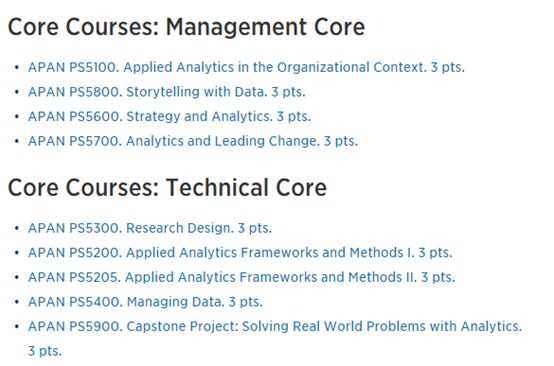Click Applied Analytics Frameworks and Methods I
The width and height of the screenshot is (554, 366).
(x=240, y=253)
